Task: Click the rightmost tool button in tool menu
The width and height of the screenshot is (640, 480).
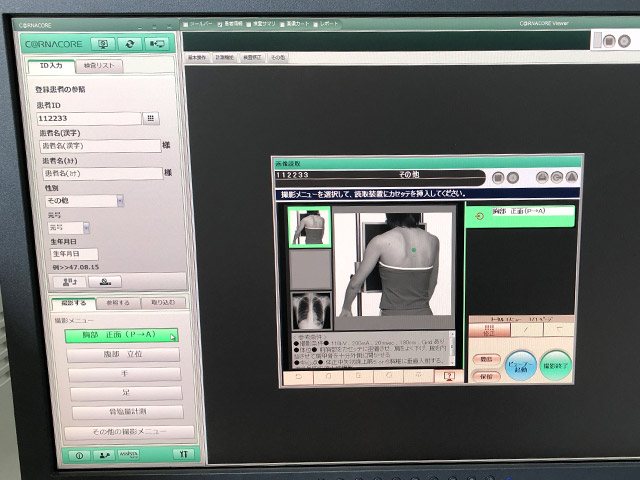Action: [559, 329]
